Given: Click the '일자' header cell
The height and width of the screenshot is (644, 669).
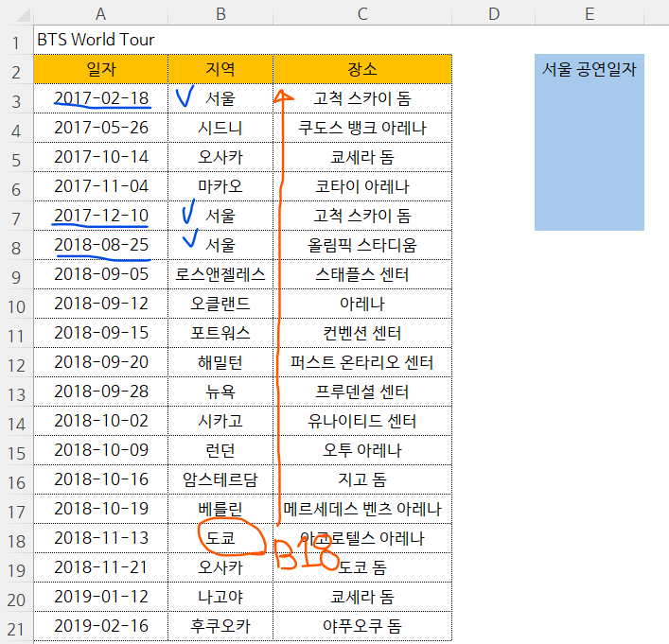Looking at the screenshot, I should tap(100, 69).
